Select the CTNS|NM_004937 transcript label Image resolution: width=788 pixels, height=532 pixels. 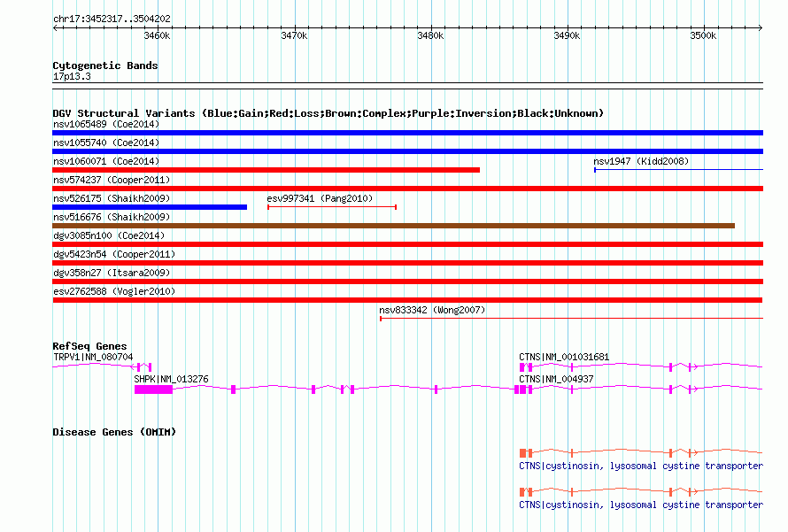pyautogui.click(x=556, y=379)
